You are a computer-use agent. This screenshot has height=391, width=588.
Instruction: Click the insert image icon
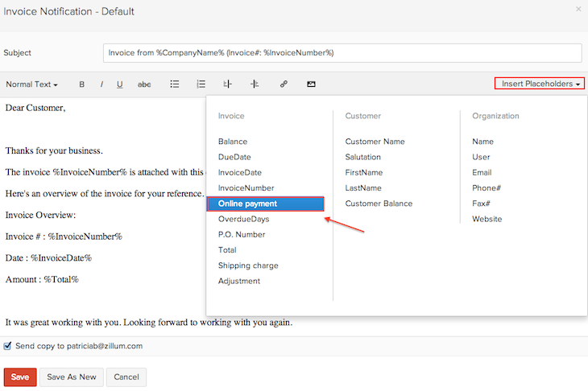coord(311,84)
